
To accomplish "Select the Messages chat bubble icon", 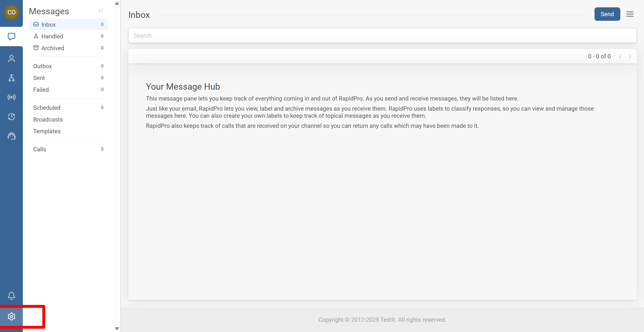I will 11,37.
